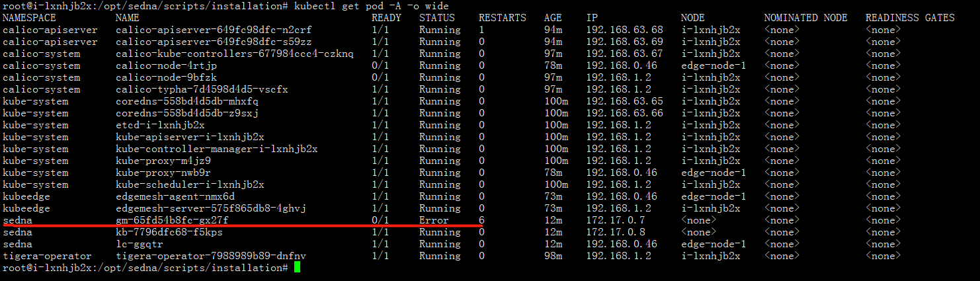The image size is (980, 281).
Task: Select pod name calico-node-9bfzk
Action: pyautogui.click(x=166, y=77)
